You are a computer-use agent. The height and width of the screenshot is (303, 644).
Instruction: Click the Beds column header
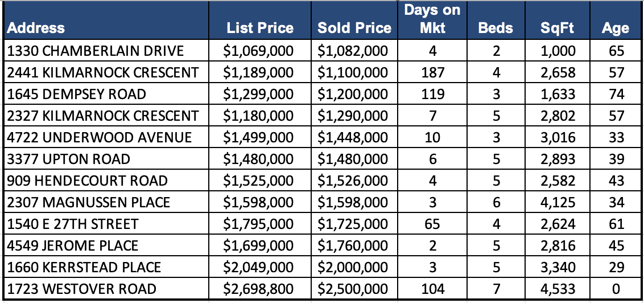pyautogui.click(x=496, y=28)
